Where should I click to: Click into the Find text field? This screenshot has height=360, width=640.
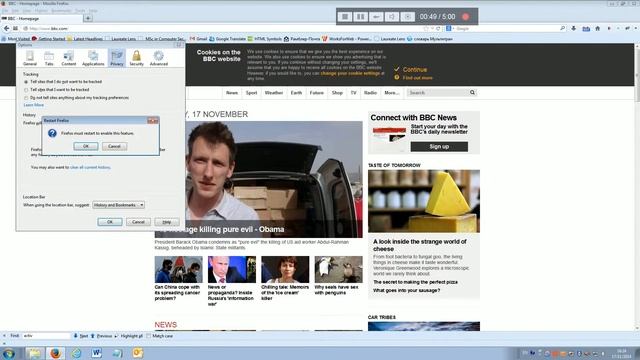[x=46, y=336]
